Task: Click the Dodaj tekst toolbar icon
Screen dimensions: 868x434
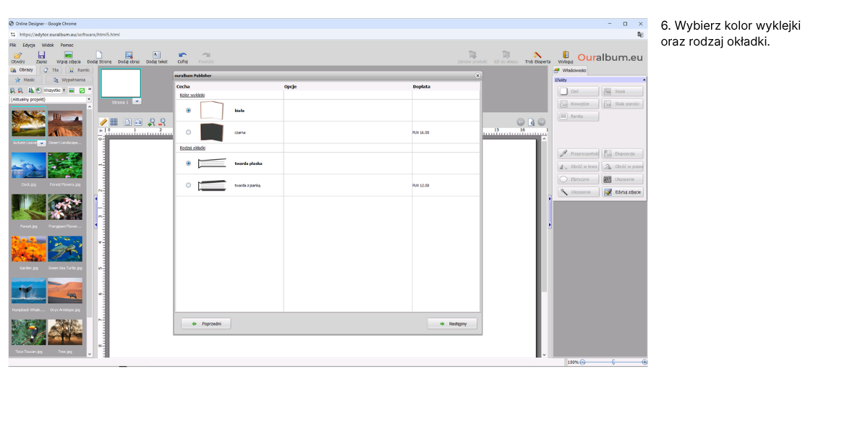Action: click(x=156, y=55)
